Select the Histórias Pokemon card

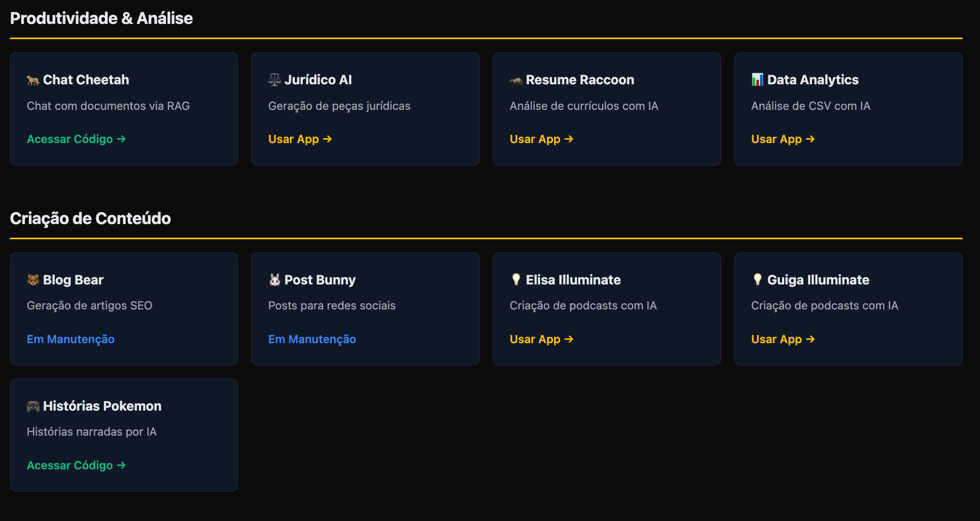(123, 435)
